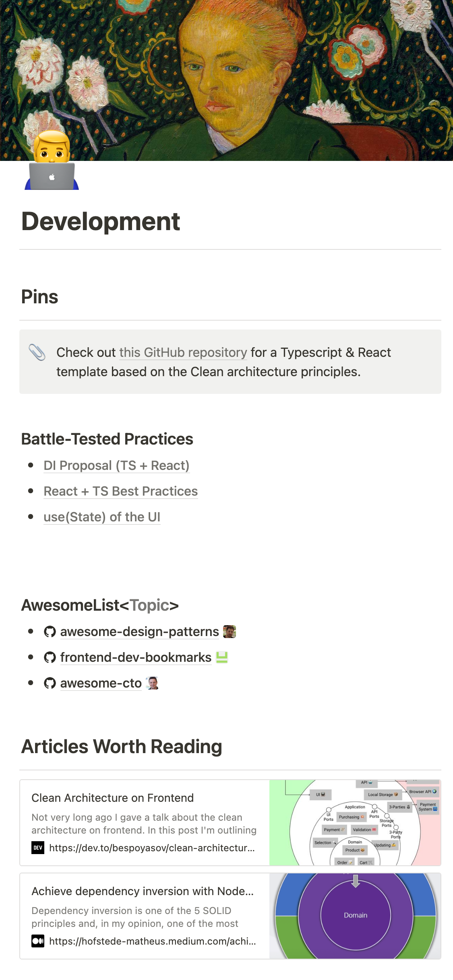Screen dimensions: 453x980
Task: Click GitHub icon beside awesome-design-patterns
Action: 50,632
